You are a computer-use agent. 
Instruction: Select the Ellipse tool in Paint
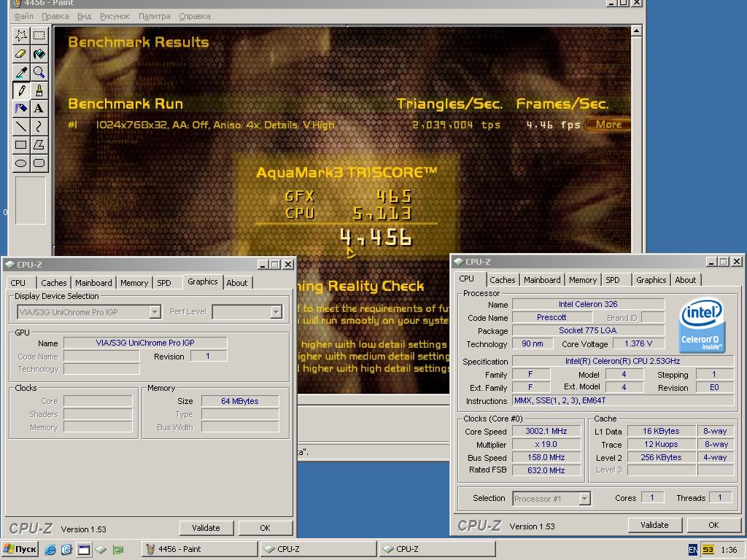click(x=21, y=163)
